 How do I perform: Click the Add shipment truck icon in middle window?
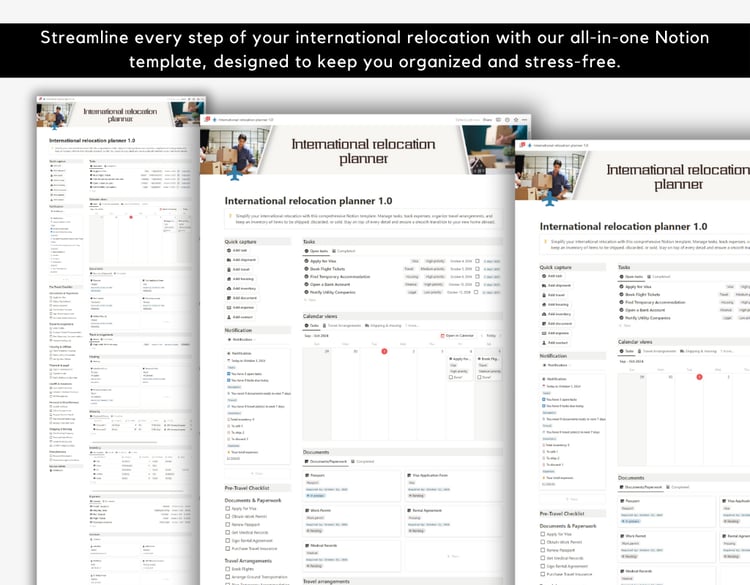[229, 260]
